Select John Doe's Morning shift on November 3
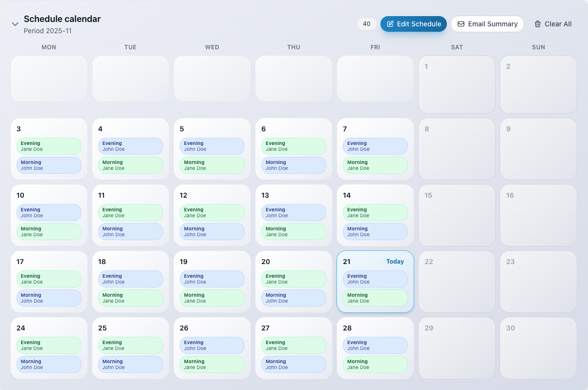The width and height of the screenshot is (588, 390). click(x=49, y=165)
